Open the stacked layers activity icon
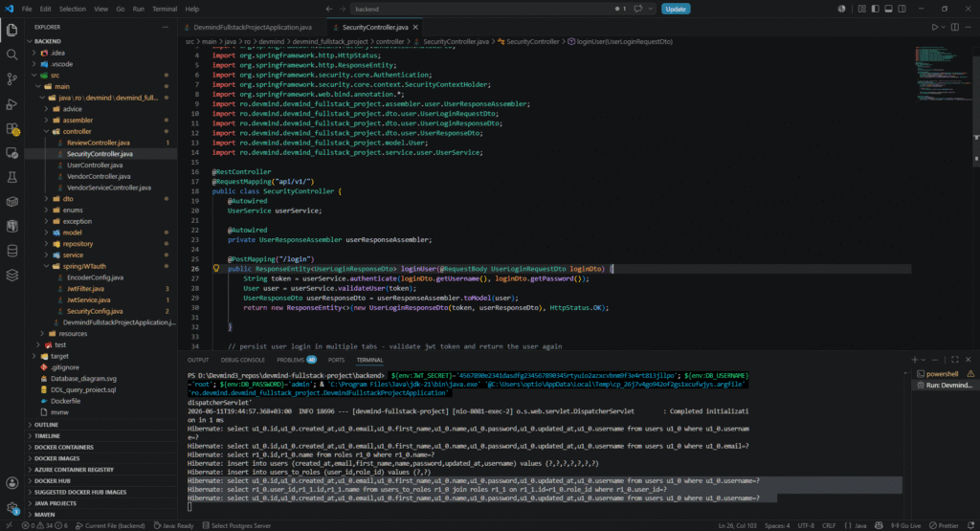 click(11, 275)
